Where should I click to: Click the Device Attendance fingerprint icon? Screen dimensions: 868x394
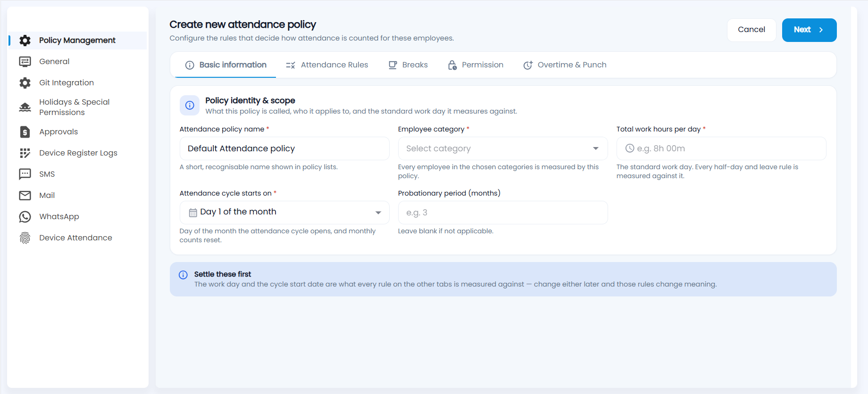click(x=25, y=238)
